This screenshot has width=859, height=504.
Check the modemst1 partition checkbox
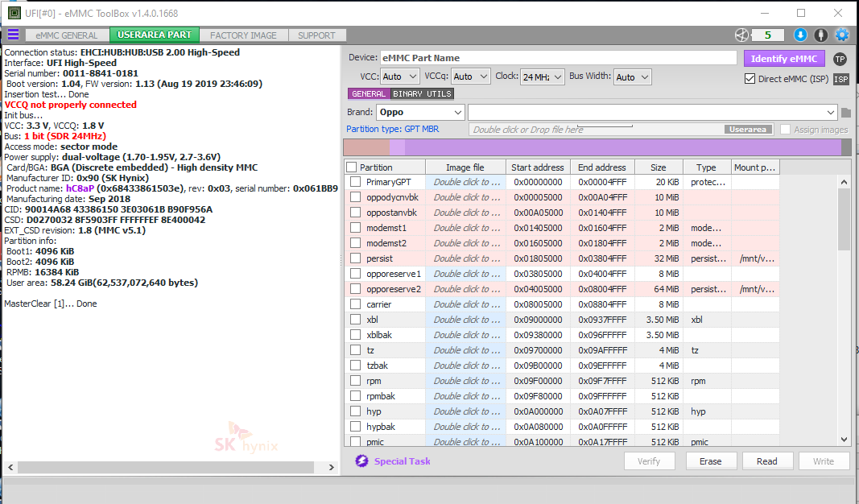[x=356, y=228]
